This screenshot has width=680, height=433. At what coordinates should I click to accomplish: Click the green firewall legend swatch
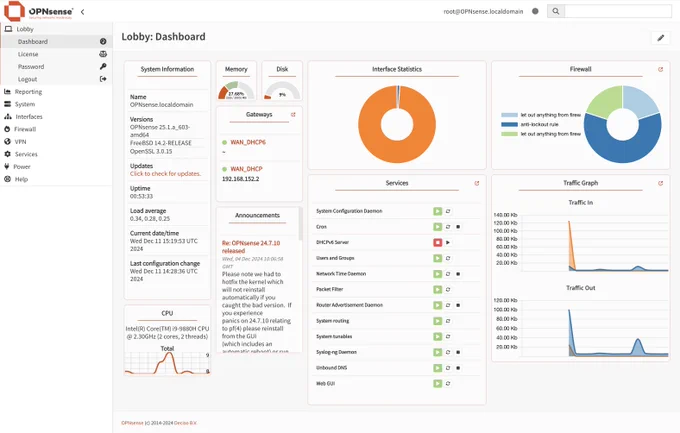tap(510, 134)
